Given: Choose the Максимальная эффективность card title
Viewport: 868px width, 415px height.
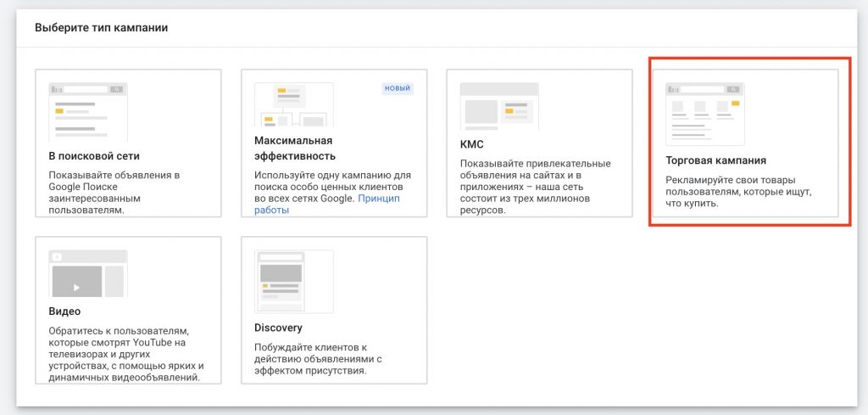Looking at the screenshot, I should click(295, 148).
